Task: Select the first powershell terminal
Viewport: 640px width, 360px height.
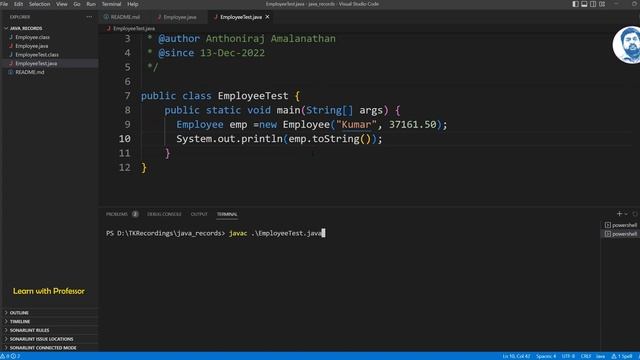Action: click(x=621, y=225)
